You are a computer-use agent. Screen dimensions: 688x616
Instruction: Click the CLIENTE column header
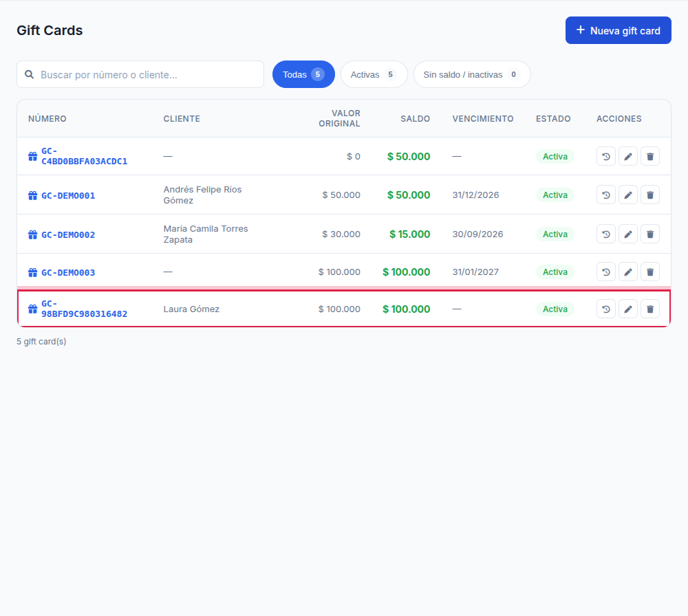tap(182, 119)
